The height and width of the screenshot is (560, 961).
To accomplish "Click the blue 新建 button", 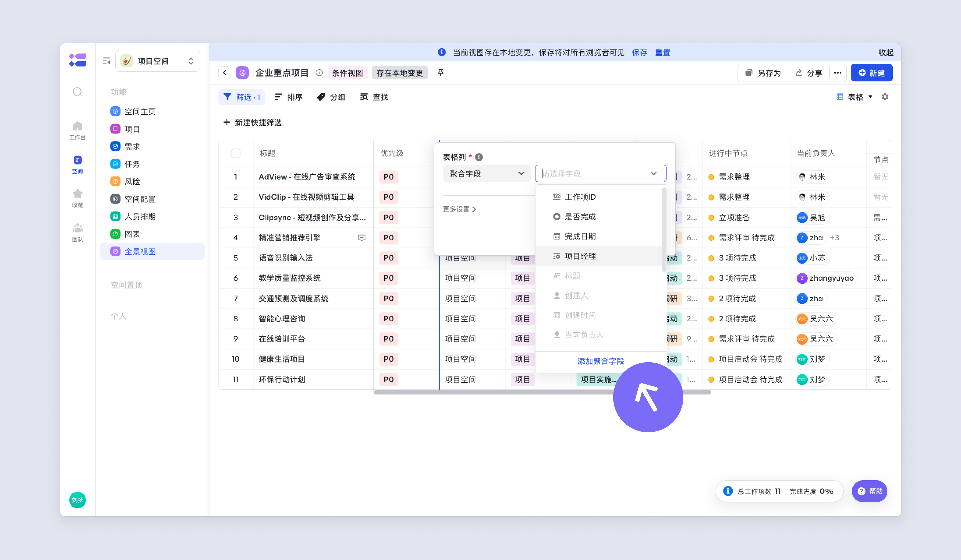I will (871, 73).
